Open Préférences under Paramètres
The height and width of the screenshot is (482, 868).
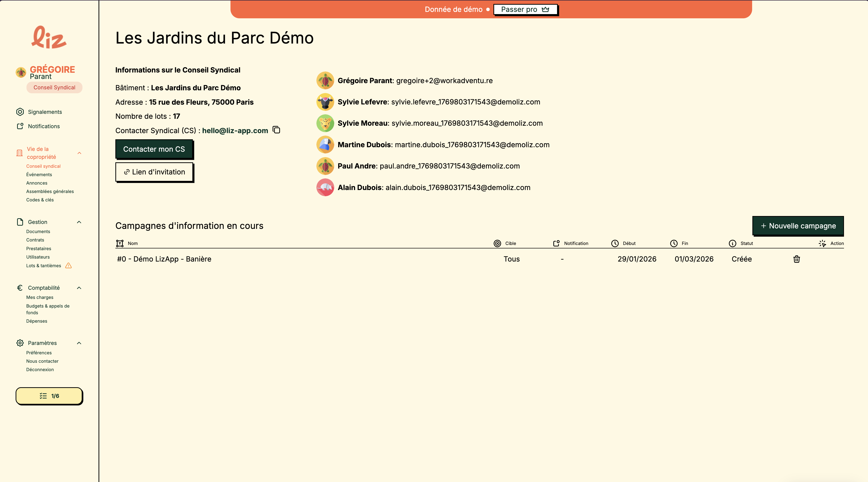click(x=39, y=353)
